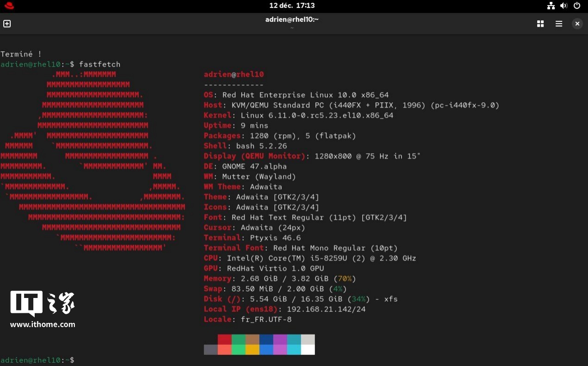The height and width of the screenshot is (366, 588).
Task: Click the Font value 'Red Hat Text Regular (11pt)'
Action: pyautogui.click(x=294, y=217)
